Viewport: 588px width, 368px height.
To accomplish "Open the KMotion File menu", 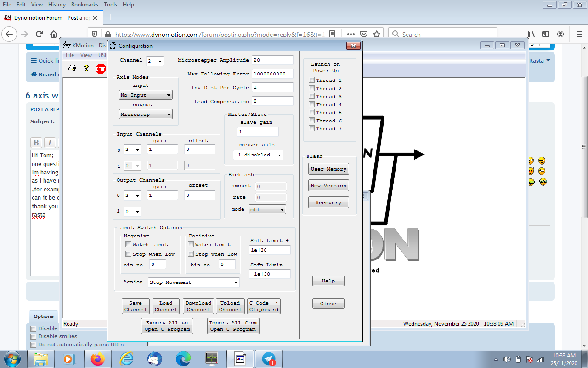I will point(70,55).
